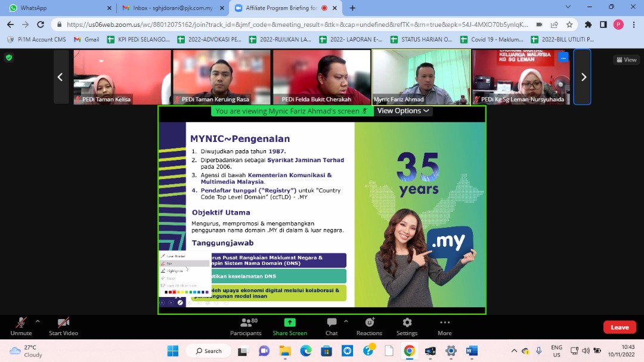Open the STATUS HARIAN O... bookmark
644x362 pixels.
coord(422,39)
